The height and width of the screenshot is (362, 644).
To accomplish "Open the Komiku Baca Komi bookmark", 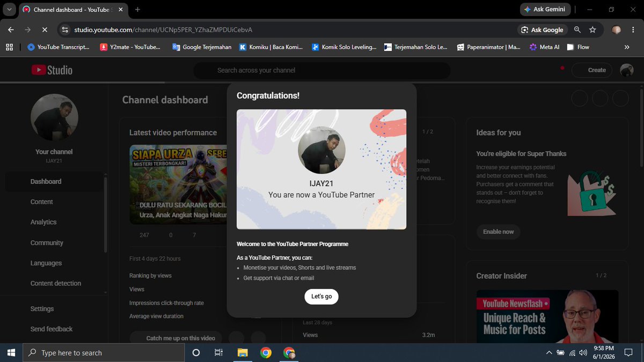I will [x=271, y=47].
